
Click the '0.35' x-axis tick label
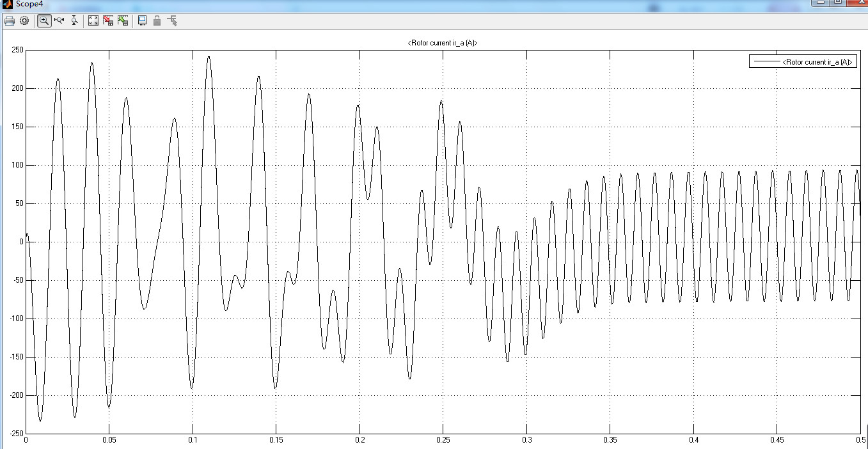(x=610, y=441)
